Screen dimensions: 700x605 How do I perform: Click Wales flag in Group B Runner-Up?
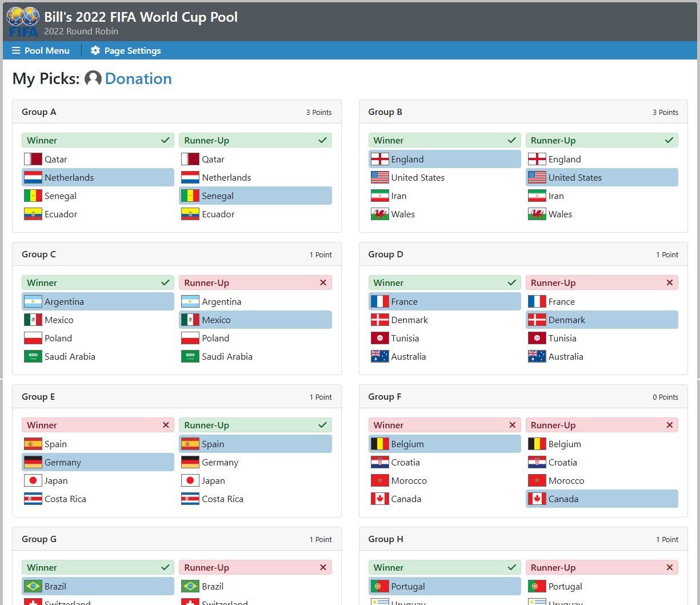click(x=537, y=214)
